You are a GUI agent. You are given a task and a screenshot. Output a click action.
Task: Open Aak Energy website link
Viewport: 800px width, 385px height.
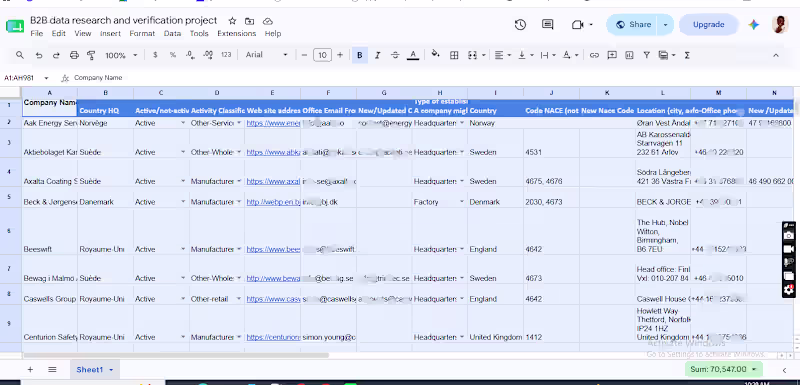[x=273, y=123]
